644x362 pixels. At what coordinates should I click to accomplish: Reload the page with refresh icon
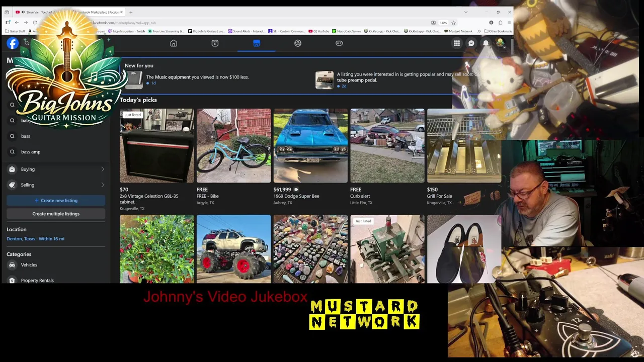coord(35,23)
